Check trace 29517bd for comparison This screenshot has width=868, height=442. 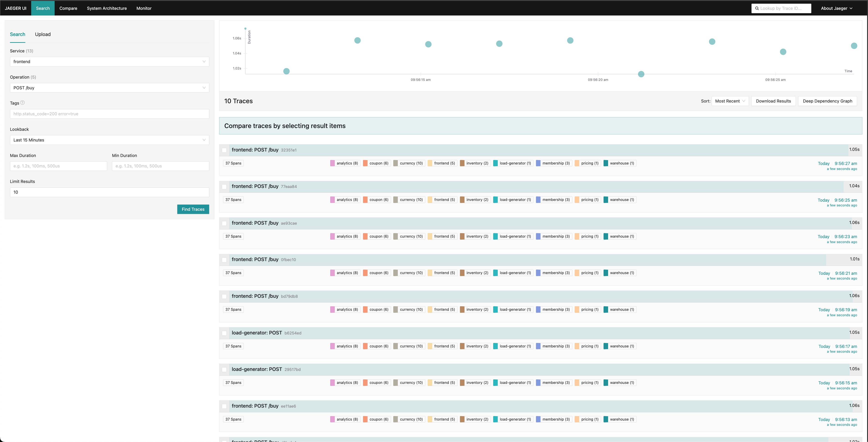pos(224,370)
